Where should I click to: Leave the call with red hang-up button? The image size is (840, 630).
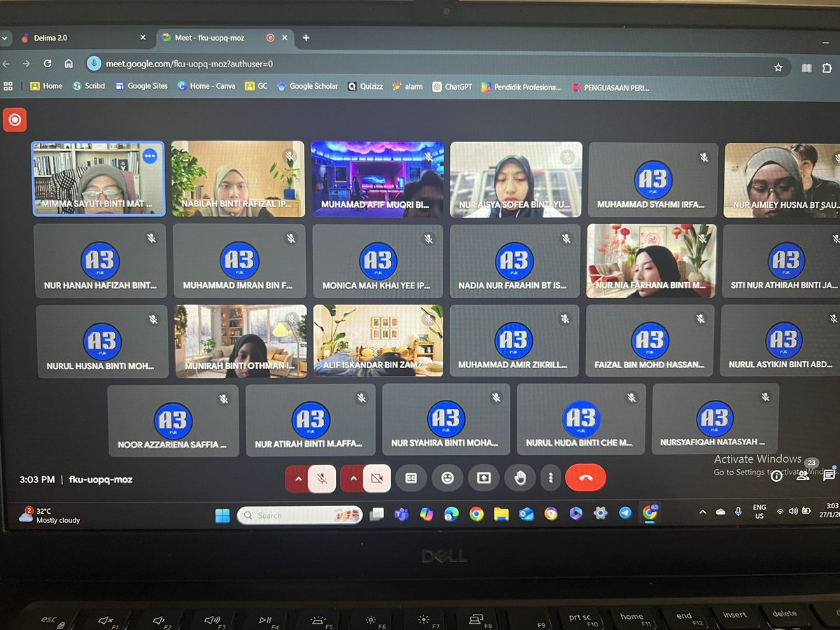(585, 478)
